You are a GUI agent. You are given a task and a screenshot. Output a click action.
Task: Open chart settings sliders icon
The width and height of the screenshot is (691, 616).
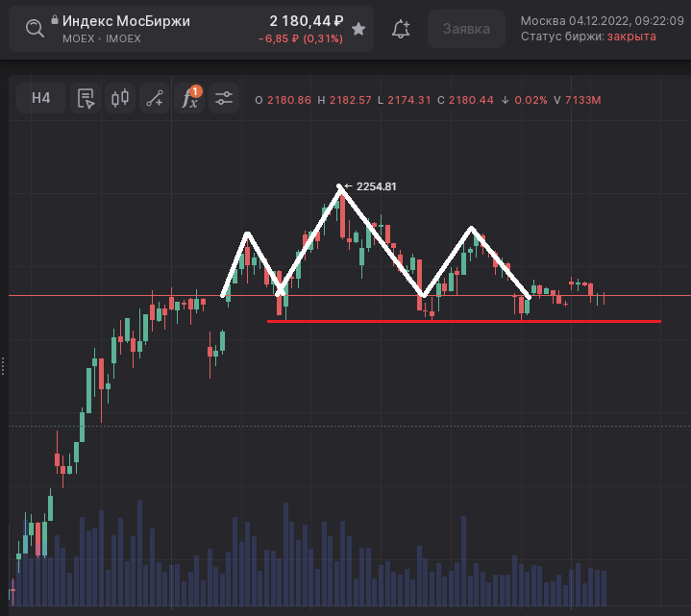(x=224, y=98)
